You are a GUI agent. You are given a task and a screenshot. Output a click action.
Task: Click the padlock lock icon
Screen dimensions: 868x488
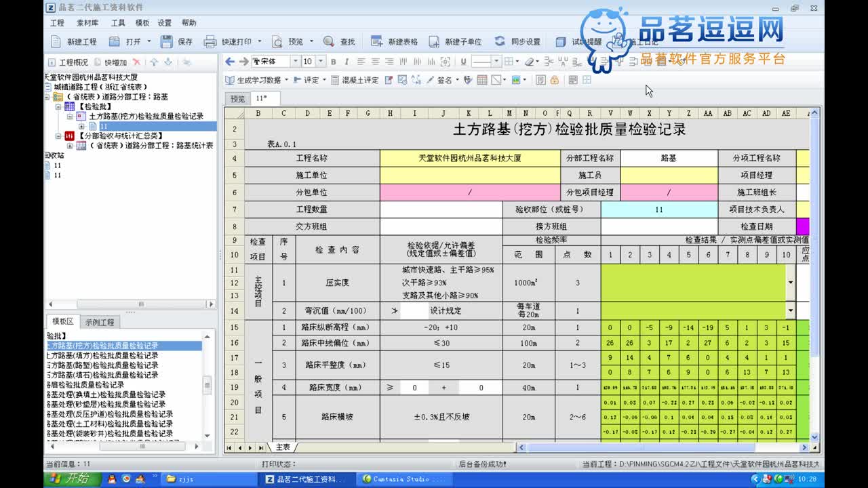[554, 80]
